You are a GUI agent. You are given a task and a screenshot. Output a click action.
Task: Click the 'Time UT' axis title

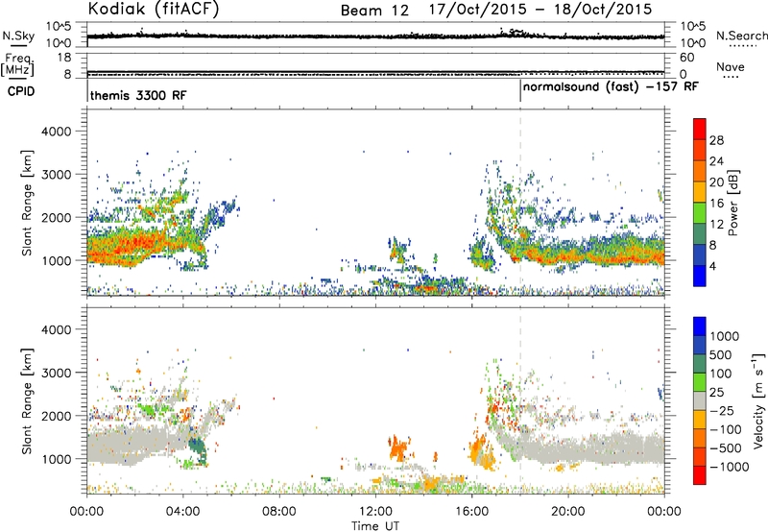375,526
